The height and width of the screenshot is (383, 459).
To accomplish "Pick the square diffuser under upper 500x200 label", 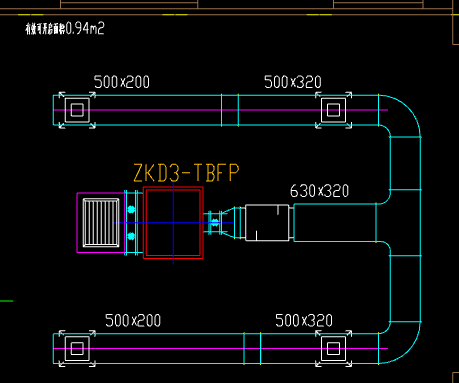I will [77, 110].
